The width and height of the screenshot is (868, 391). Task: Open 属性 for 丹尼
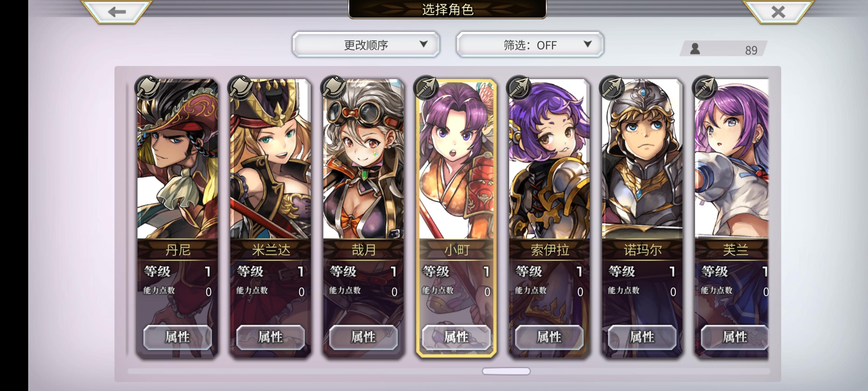(x=178, y=337)
